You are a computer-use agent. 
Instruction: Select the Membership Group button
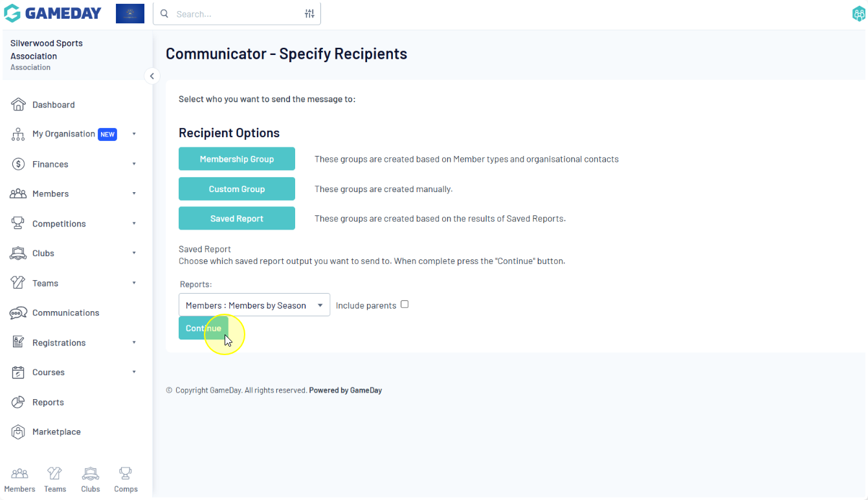tap(236, 159)
